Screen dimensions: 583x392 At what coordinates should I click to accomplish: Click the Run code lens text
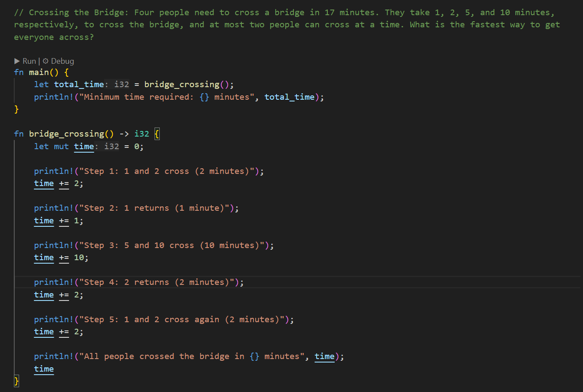pos(29,61)
